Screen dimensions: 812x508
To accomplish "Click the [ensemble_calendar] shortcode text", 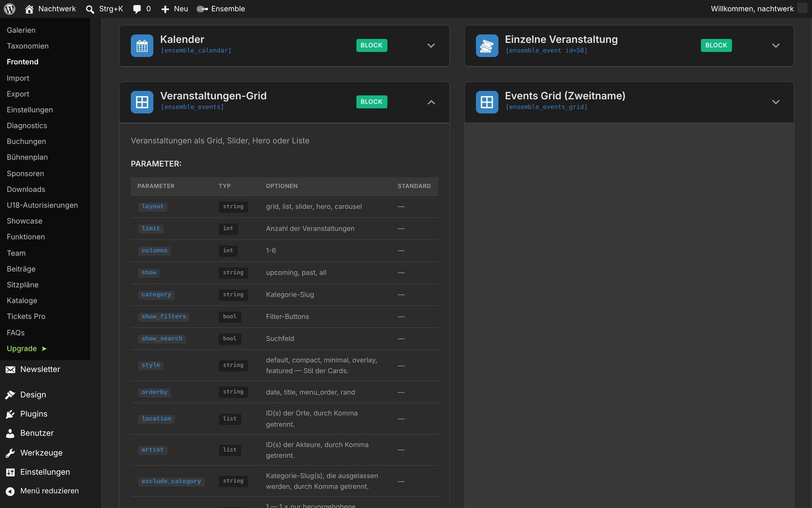I will coord(196,51).
